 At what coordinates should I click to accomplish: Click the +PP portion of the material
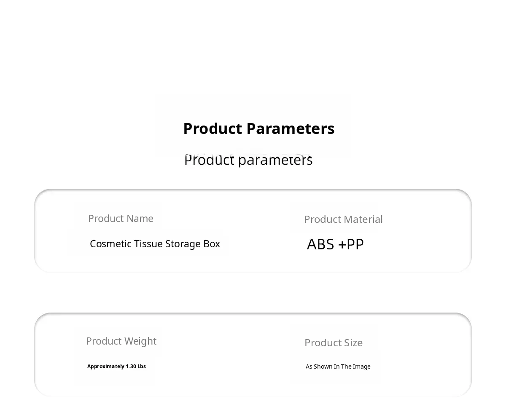pos(351,244)
